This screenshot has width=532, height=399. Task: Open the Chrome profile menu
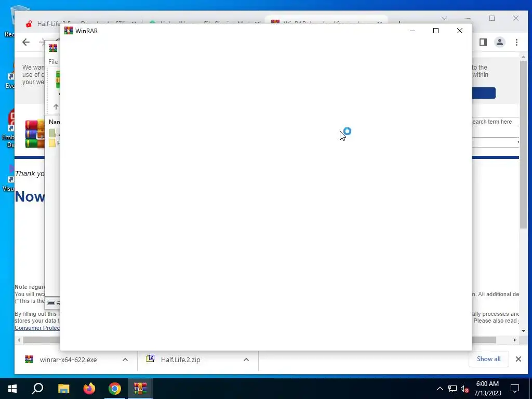point(500,42)
